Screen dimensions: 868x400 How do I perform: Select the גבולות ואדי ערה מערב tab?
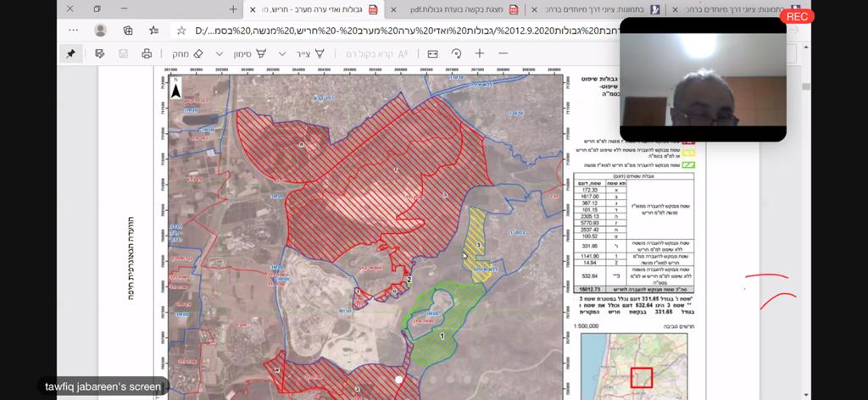(x=314, y=9)
